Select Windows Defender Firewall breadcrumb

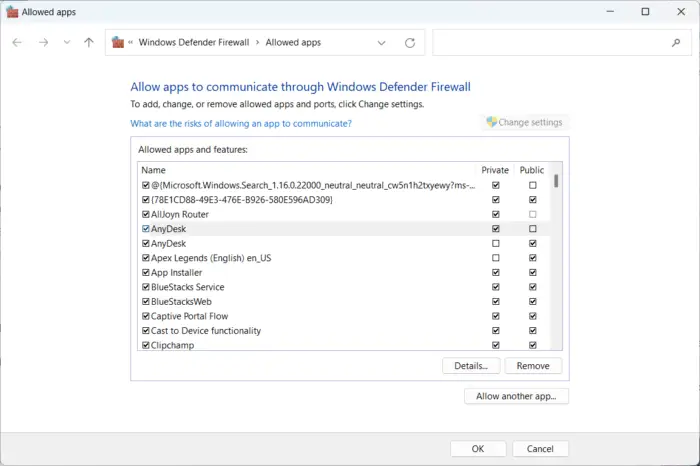coord(196,43)
